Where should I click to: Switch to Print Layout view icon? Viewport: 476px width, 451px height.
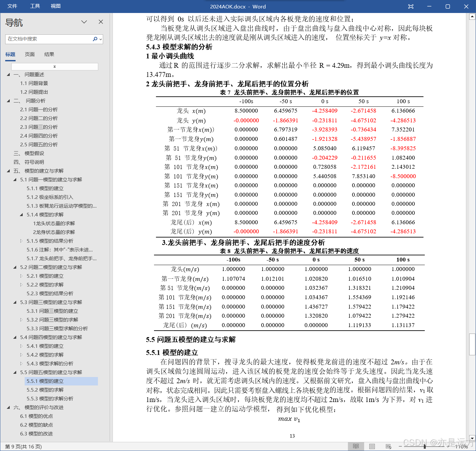pos(372,446)
